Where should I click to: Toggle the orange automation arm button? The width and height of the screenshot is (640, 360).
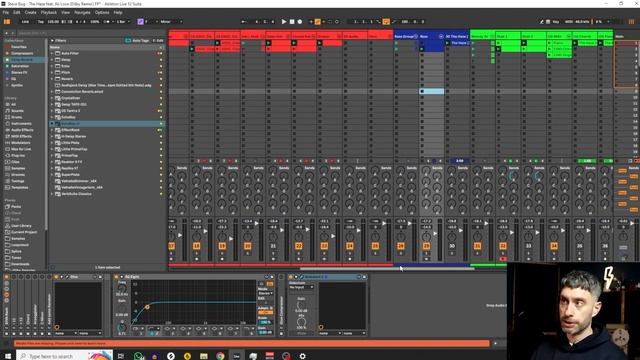tap(317, 22)
